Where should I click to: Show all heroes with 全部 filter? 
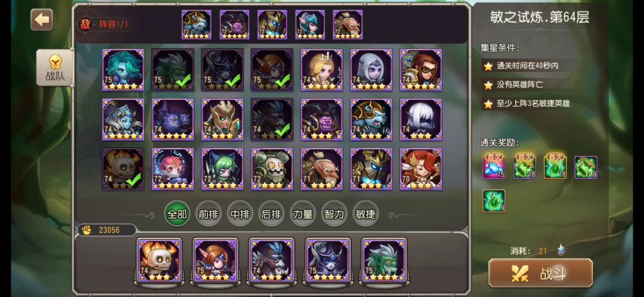[x=177, y=214]
